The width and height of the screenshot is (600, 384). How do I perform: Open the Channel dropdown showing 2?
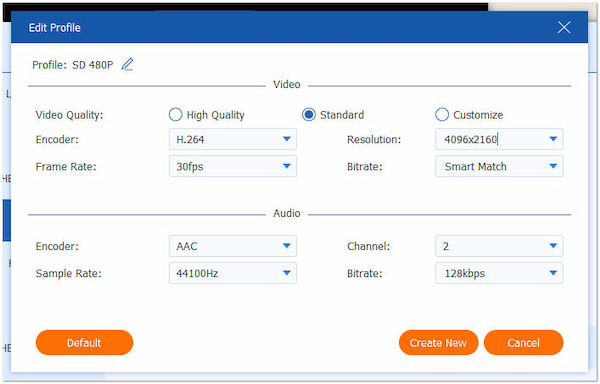click(x=499, y=246)
